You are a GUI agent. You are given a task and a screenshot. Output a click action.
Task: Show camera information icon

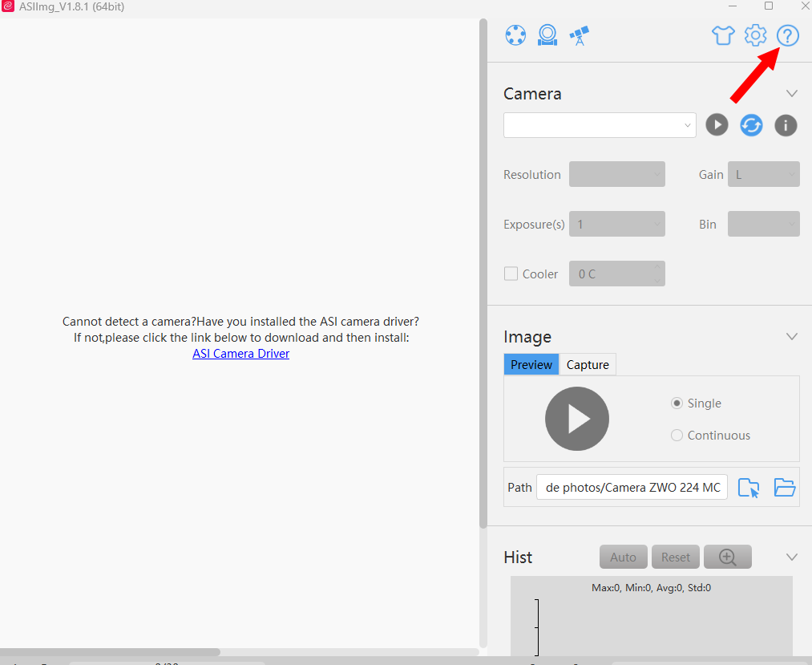click(x=786, y=125)
